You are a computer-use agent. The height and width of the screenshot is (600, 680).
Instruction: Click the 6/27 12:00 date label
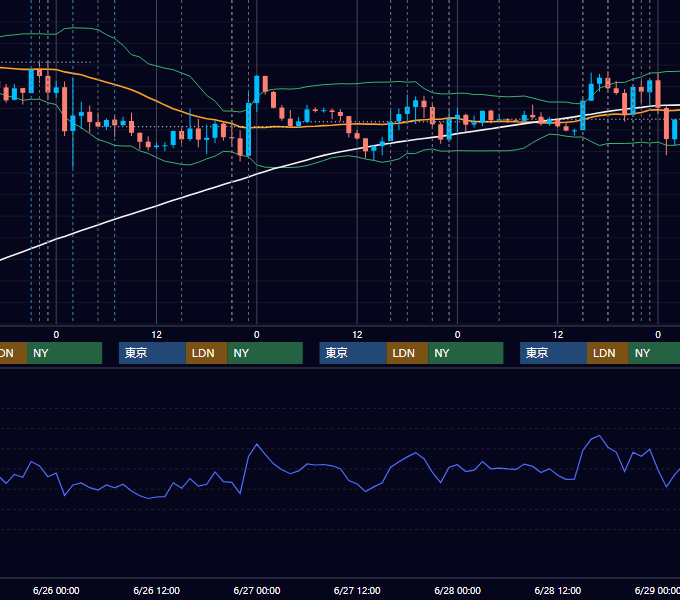click(357, 590)
